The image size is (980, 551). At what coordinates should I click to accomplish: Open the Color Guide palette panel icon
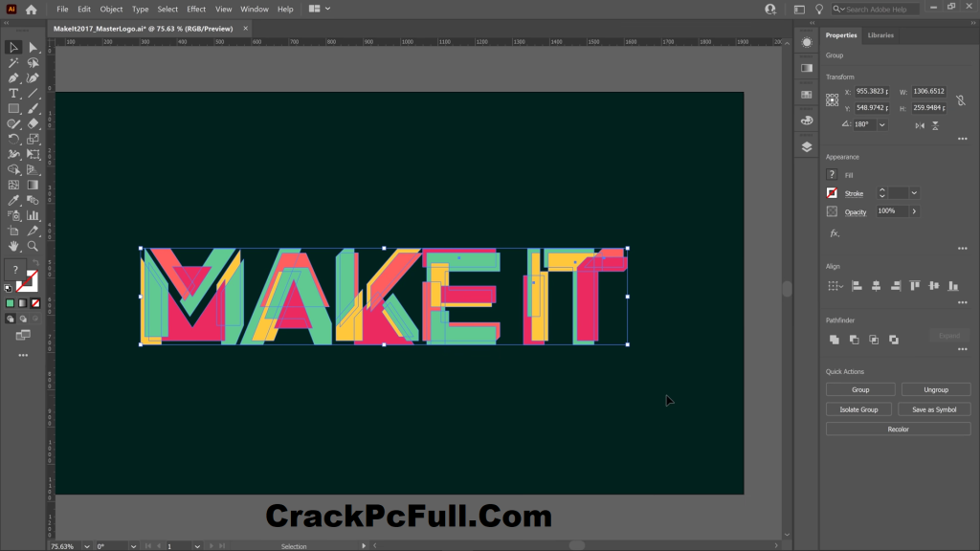(807, 120)
